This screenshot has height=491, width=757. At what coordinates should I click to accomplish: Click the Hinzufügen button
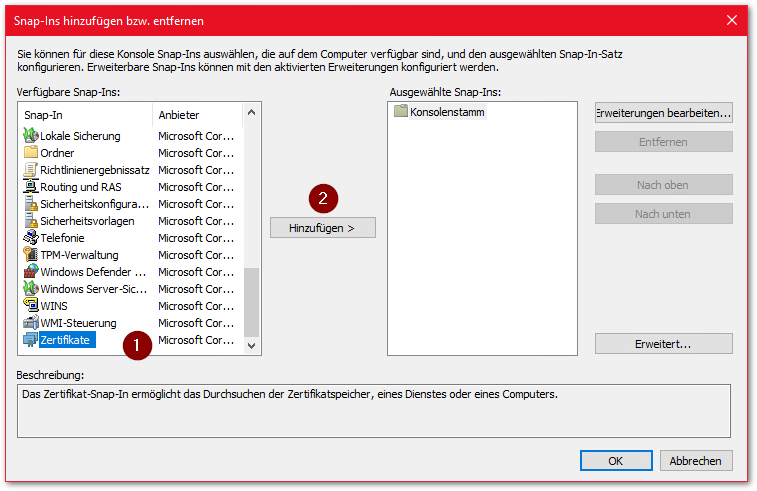point(322,228)
